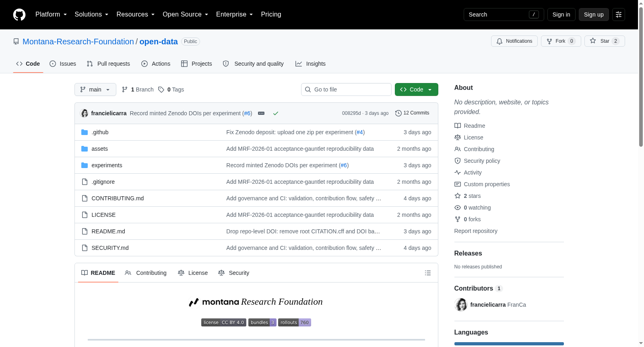Click the Montana Research Foundation logo image
The width and height of the screenshot is (644, 347).
(256, 302)
